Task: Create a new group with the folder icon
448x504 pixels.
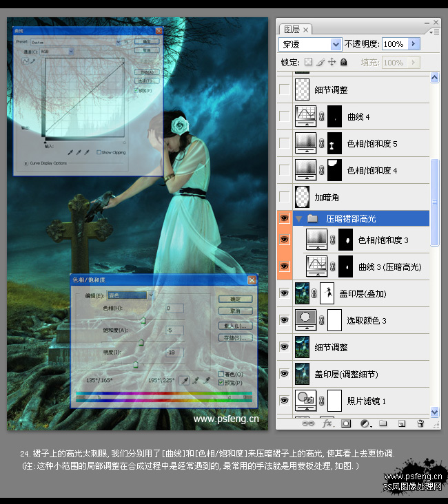Action: pyautogui.click(x=383, y=423)
